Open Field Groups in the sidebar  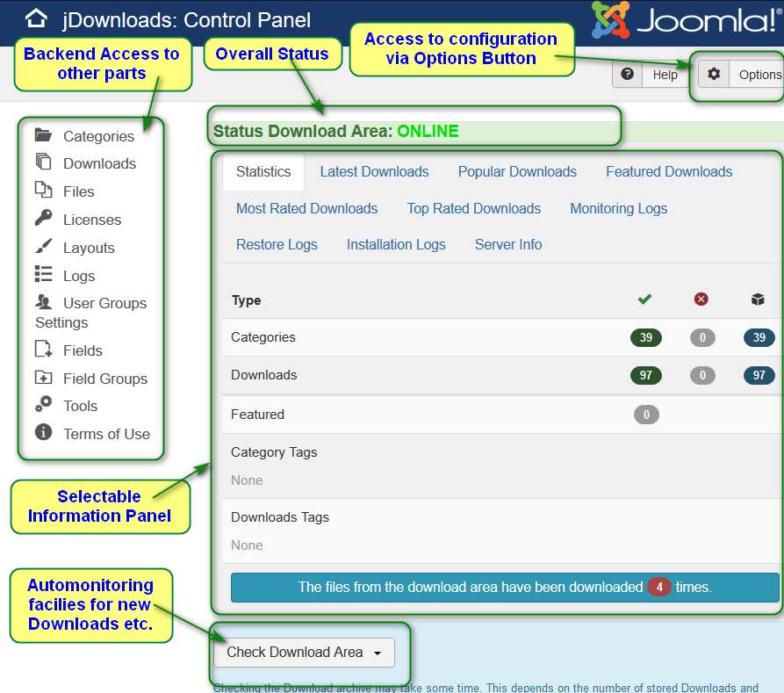pos(105,379)
